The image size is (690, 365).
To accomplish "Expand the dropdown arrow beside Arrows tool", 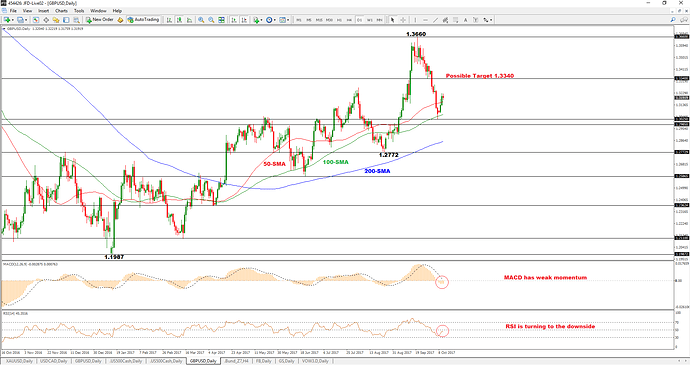I will click(491, 20).
